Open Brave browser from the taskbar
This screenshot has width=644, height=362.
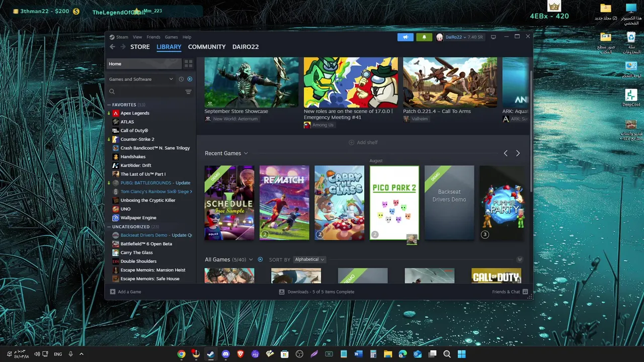240,354
